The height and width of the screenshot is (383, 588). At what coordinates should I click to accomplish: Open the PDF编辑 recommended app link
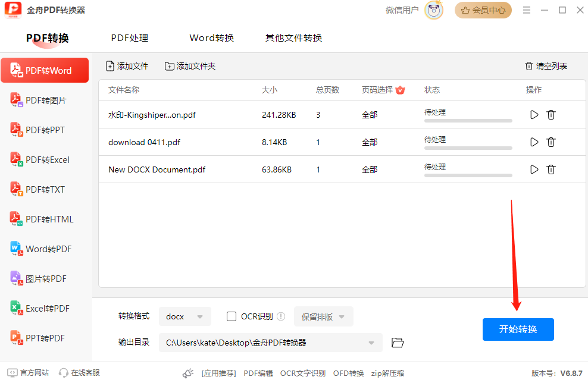pos(258,373)
